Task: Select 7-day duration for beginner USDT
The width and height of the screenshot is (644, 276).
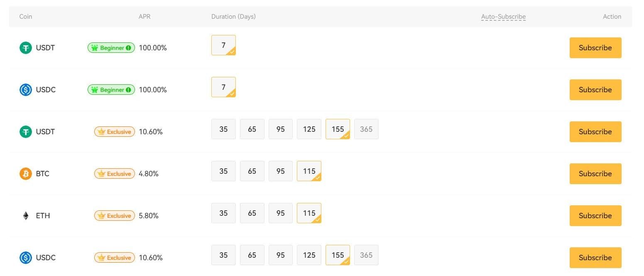Action: 223,45
